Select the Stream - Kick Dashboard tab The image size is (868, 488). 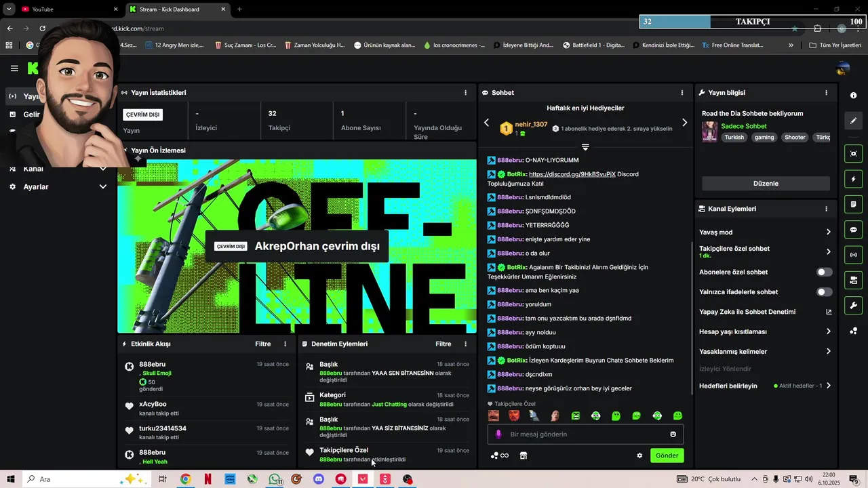click(178, 9)
